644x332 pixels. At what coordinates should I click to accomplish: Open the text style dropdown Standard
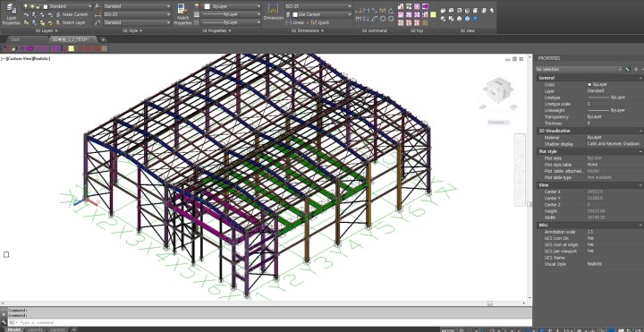point(137,6)
